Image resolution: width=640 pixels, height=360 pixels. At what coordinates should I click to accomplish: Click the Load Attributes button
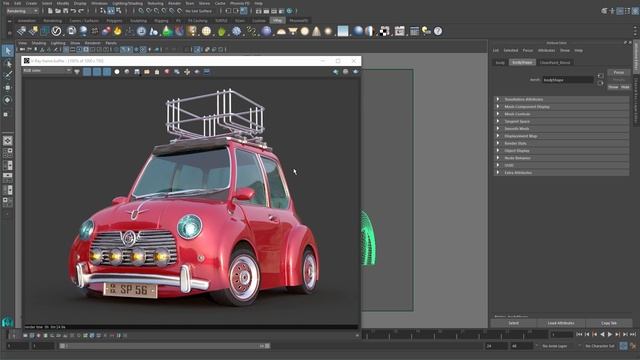coord(561,323)
